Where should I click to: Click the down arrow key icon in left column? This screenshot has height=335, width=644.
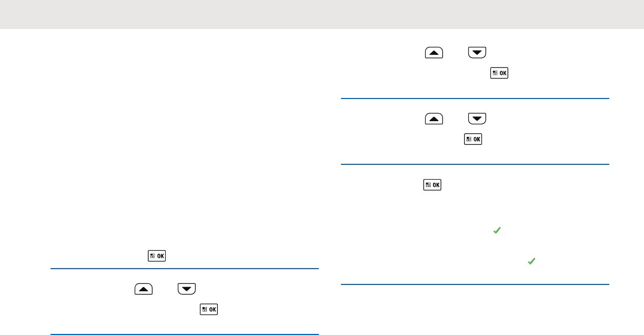pos(187,289)
